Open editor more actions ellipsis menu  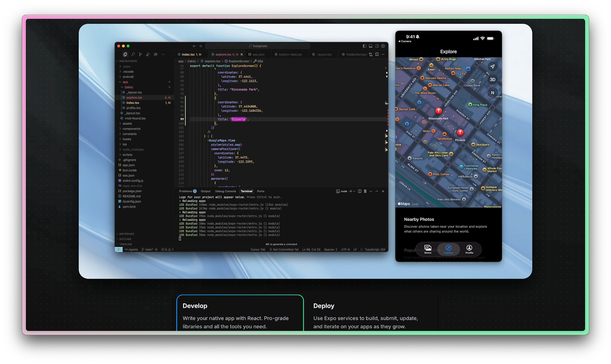[x=383, y=55]
